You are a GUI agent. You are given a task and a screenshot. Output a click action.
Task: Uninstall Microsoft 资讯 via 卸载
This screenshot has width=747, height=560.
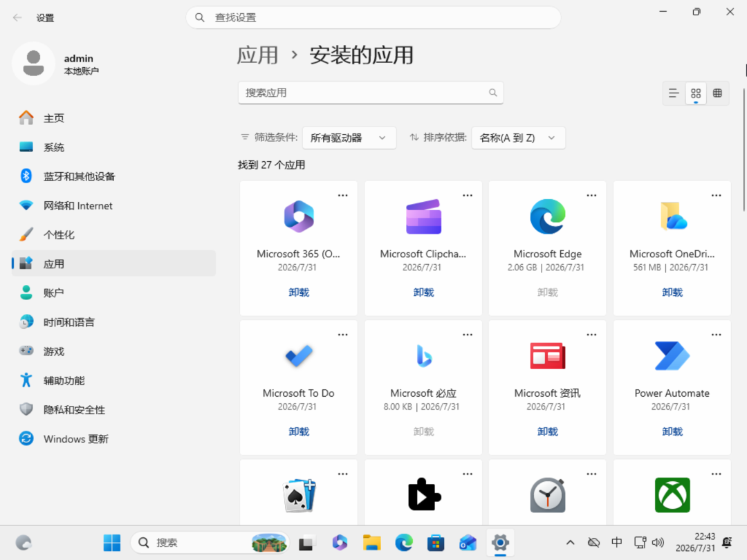point(547,432)
